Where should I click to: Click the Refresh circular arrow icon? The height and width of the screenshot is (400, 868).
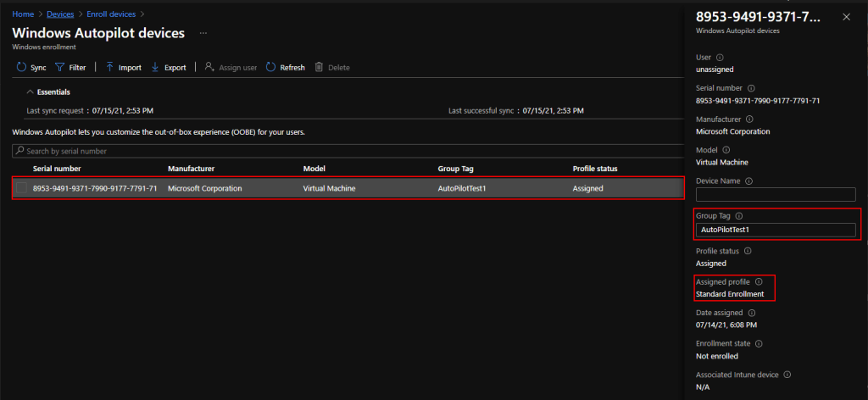(x=271, y=67)
